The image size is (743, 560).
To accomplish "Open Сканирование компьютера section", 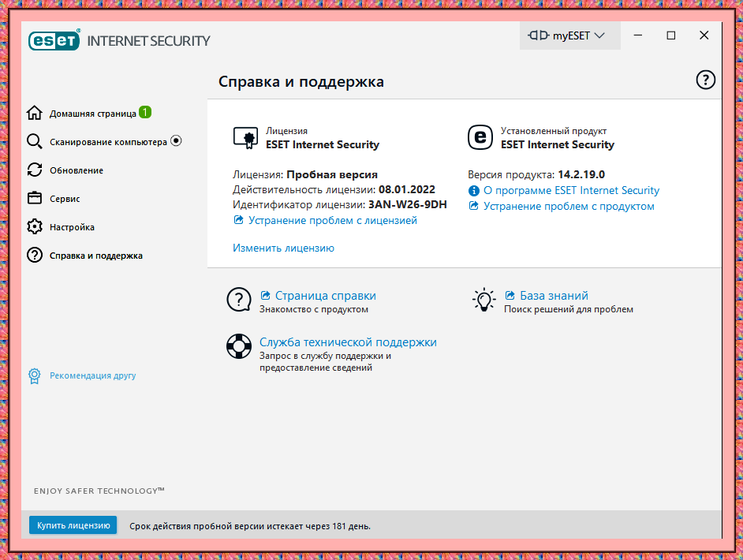I will 108,142.
